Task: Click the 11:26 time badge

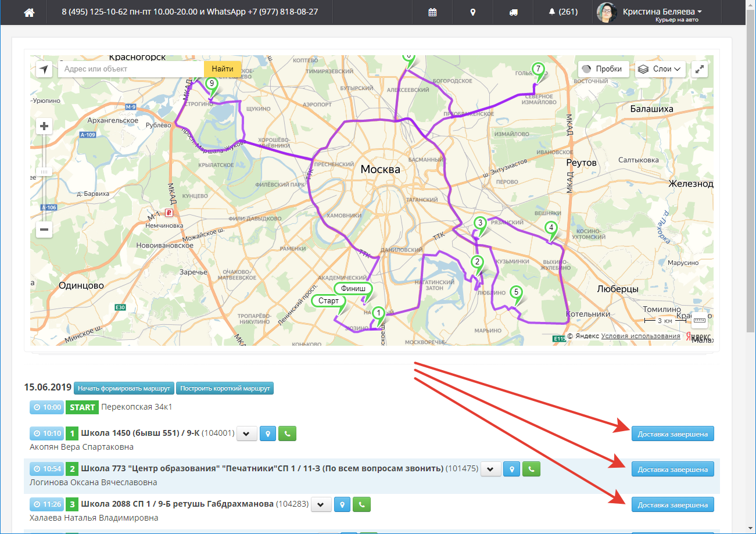Action: click(46, 504)
